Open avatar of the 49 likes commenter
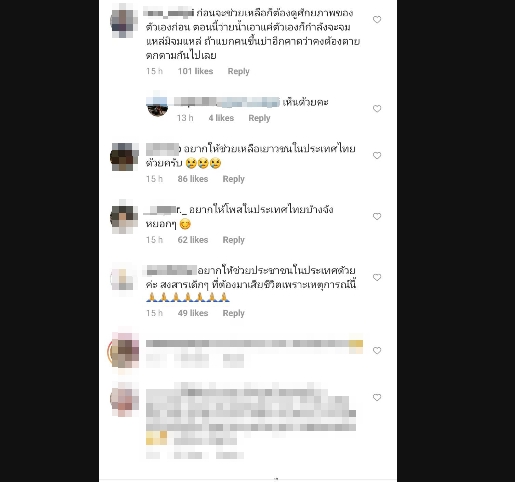Viewport: 515px width, 482px height. click(124, 279)
